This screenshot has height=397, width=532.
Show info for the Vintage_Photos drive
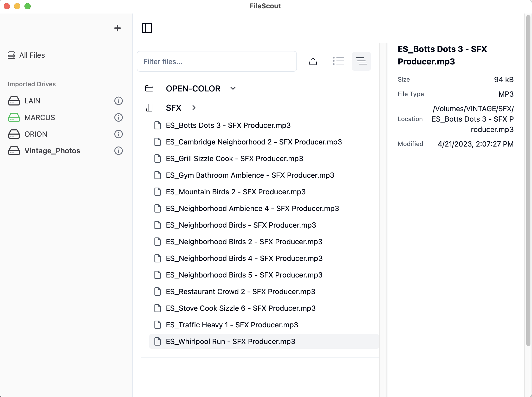click(x=118, y=151)
